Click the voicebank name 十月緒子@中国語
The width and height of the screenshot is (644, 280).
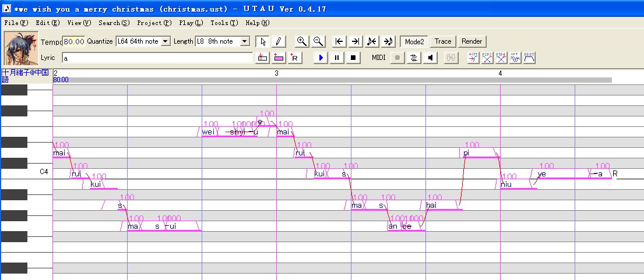pos(26,76)
